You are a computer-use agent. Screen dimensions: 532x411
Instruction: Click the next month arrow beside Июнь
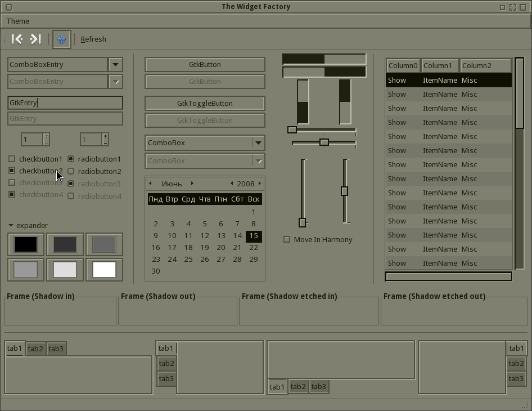(x=192, y=184)
